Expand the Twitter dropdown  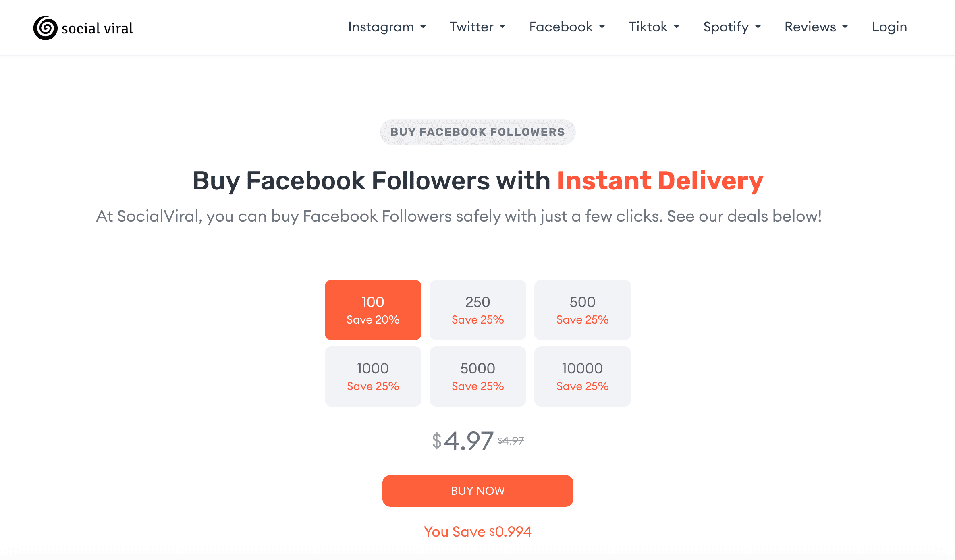click(x=477, y=27)
